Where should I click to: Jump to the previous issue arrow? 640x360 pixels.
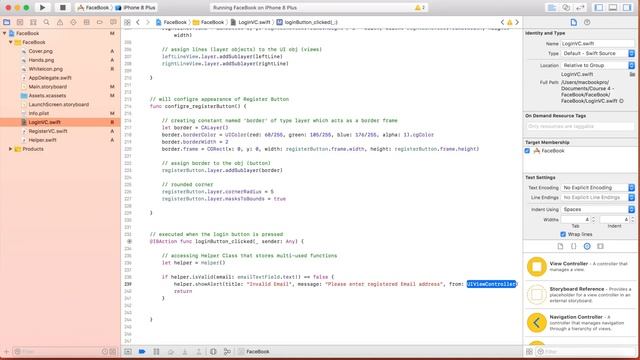pos(502,22)
